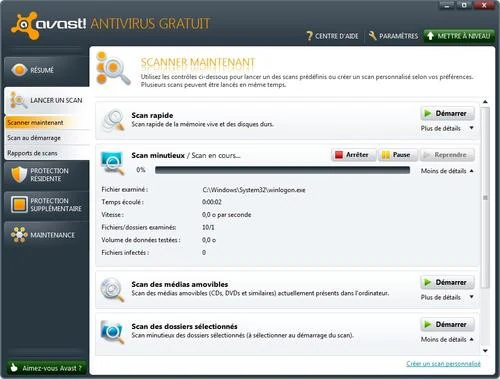
Task: Open the Résumé section
Action: (46, 70)
